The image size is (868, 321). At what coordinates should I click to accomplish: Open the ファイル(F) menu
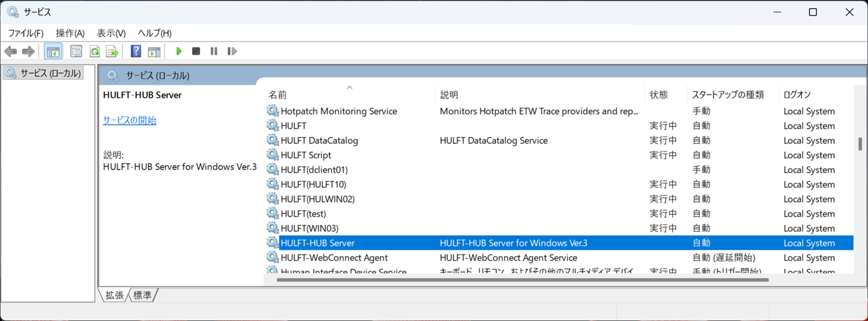pyautogui.click(x=26, y=33)
